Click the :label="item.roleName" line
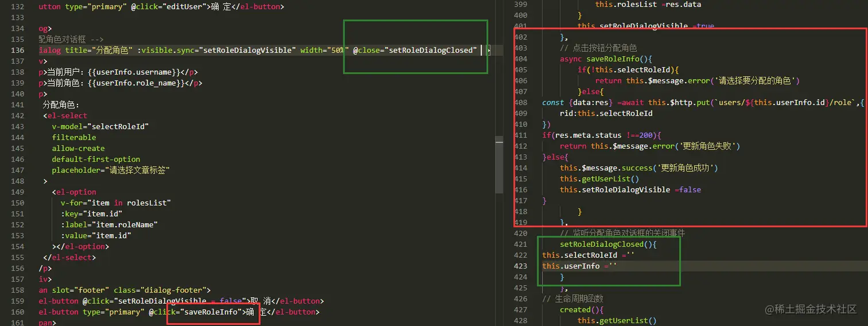Screen dimensions: 868x326 pyautogui.click(x=109, y=225)
